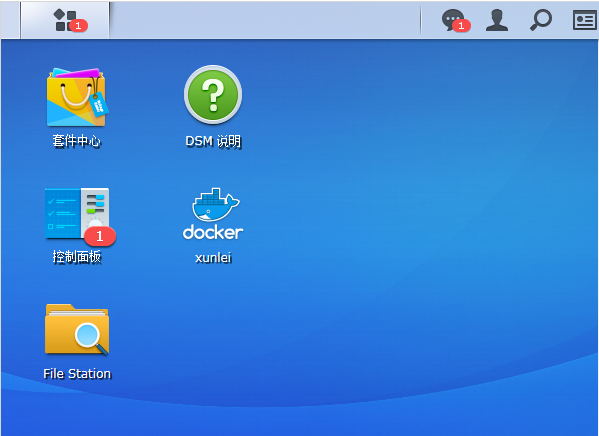Open the Main Menu grid icon
The image size is (599, 436).
click(x=65, y=20)
